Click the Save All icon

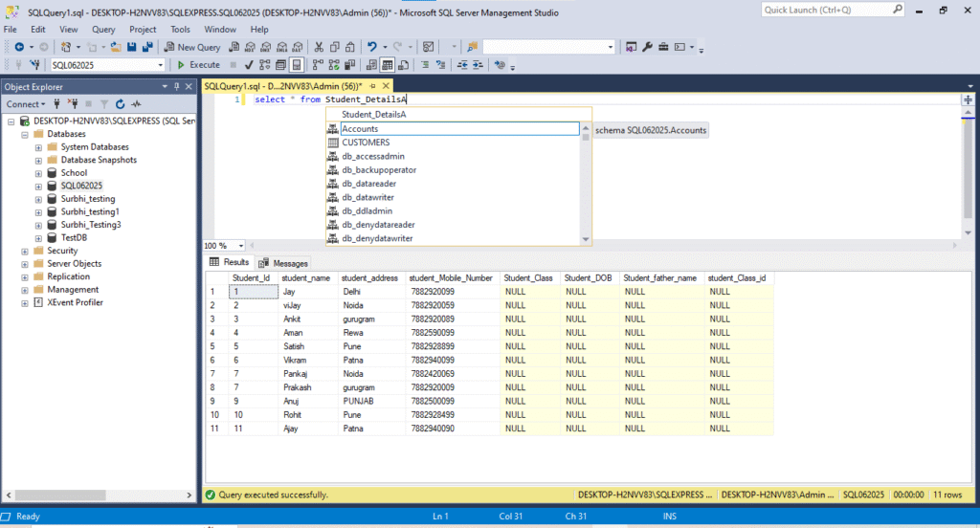147,47
